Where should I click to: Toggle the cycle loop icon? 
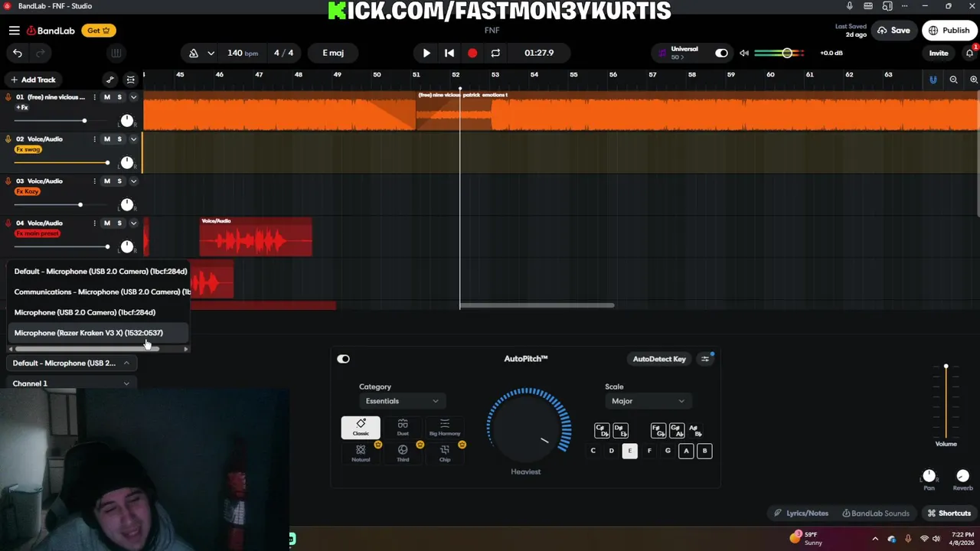coord(495,53)
